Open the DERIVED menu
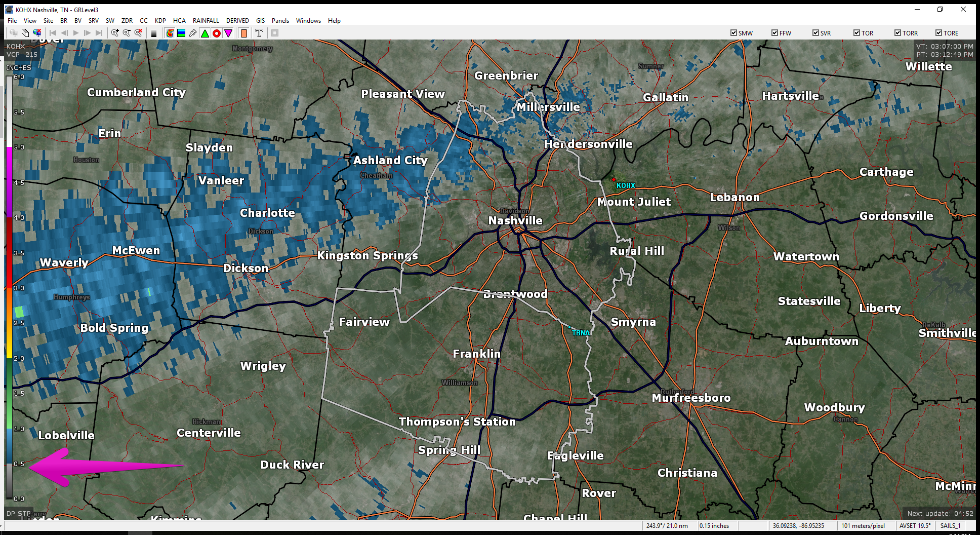The height and width of the screenshot is (535, 980). (x=237, y=21)
